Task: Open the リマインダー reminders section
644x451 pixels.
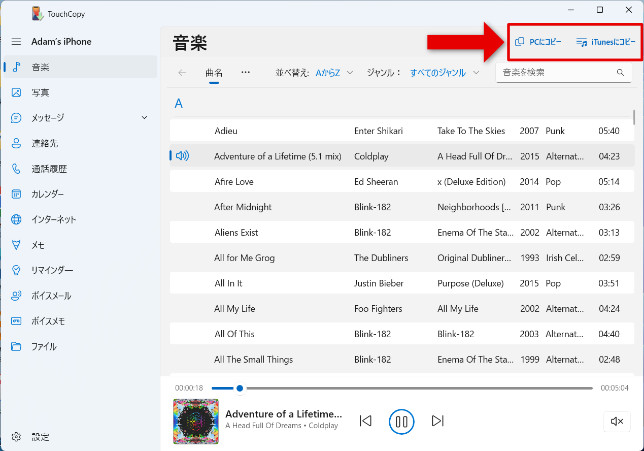Action: 80,270
